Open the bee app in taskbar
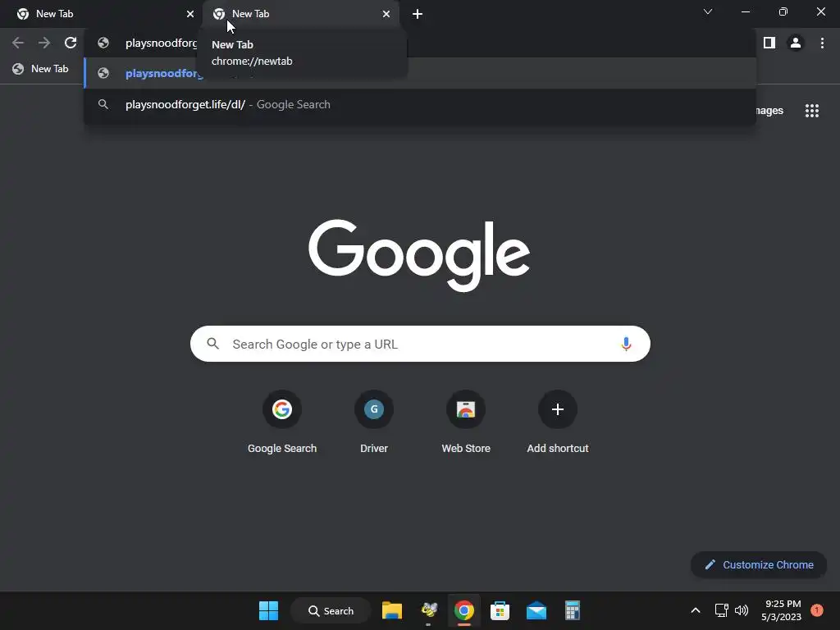 coord(428,610)
